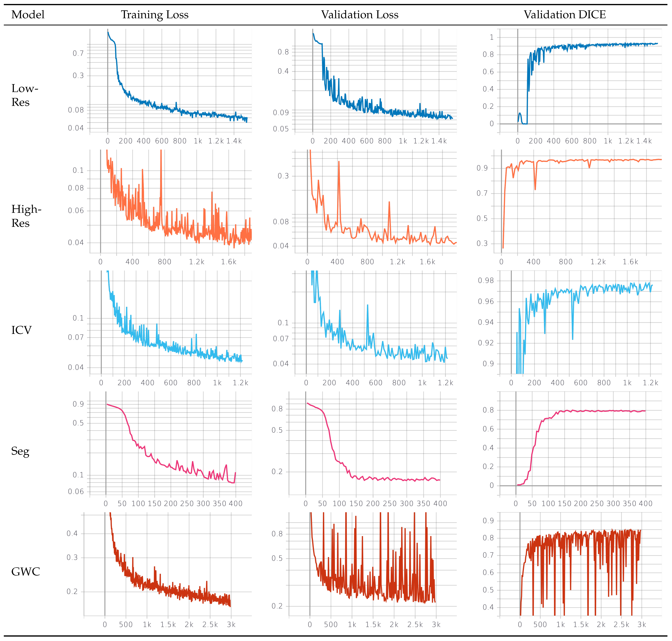Select the Training Loss column header
The image size is (672, 641).
[155, 14]
